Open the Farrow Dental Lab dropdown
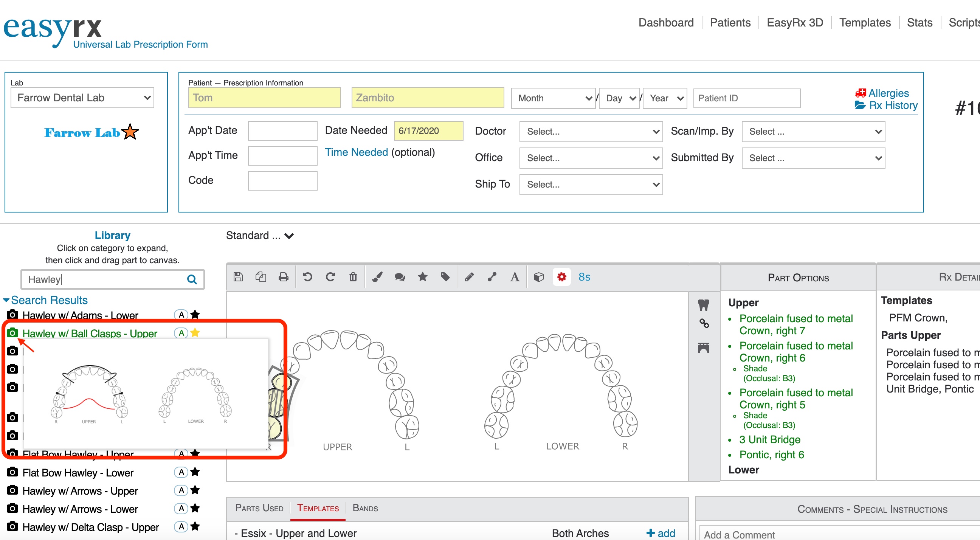 point(82,98)
